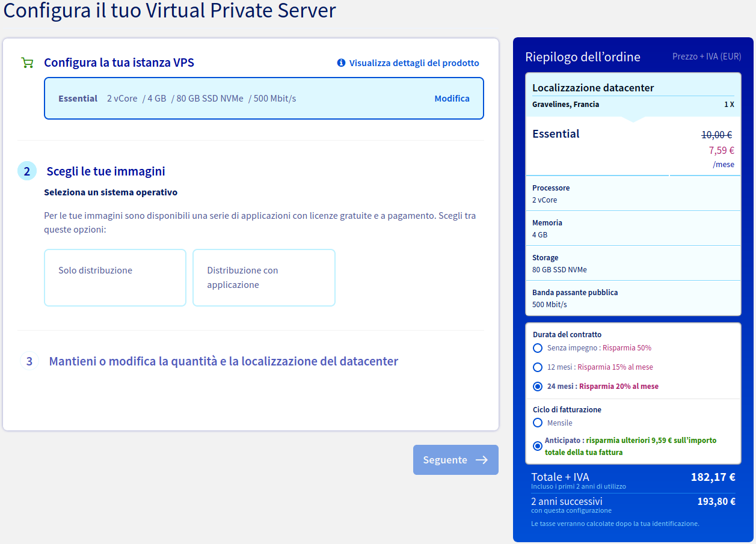Click Modifica to change the VPS plan

452,99
